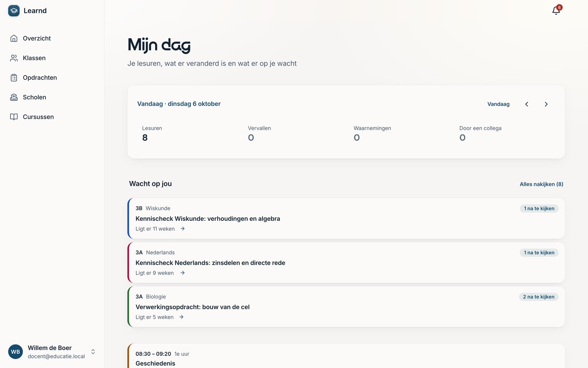Expand the Willem de Boer account switcher chevron
Viewport: 588px width, 368px height.
(93, 352)
